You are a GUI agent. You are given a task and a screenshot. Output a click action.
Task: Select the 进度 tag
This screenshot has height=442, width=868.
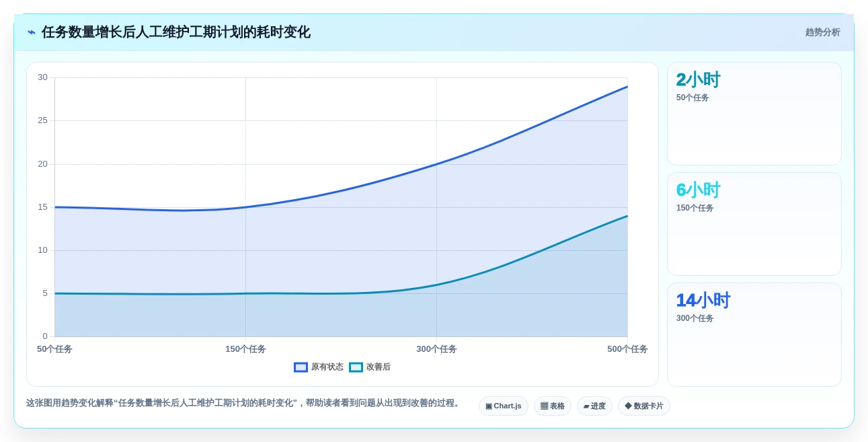594,406
